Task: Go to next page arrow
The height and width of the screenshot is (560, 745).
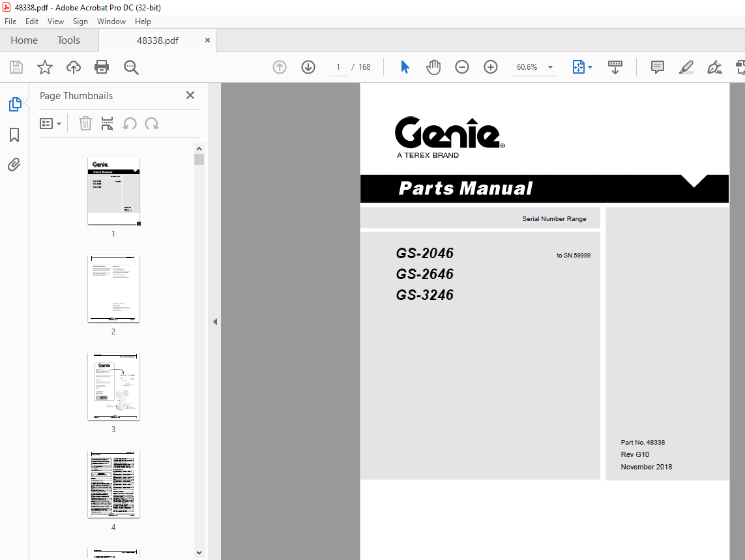Action: [308, 67]
